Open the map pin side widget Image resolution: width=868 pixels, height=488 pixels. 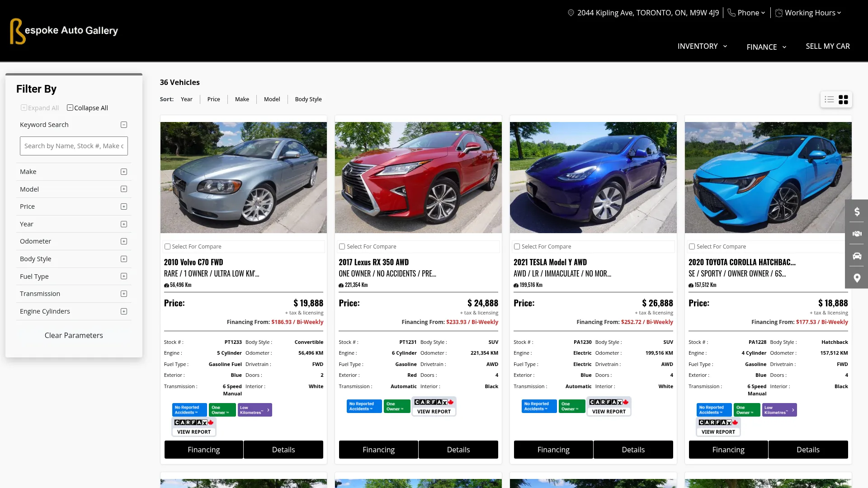[x=857, y=278]
